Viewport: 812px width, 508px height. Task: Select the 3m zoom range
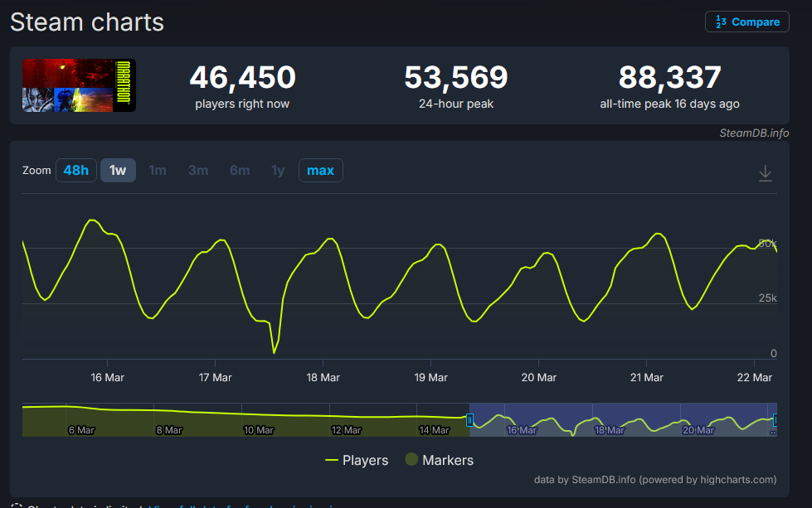198,170
